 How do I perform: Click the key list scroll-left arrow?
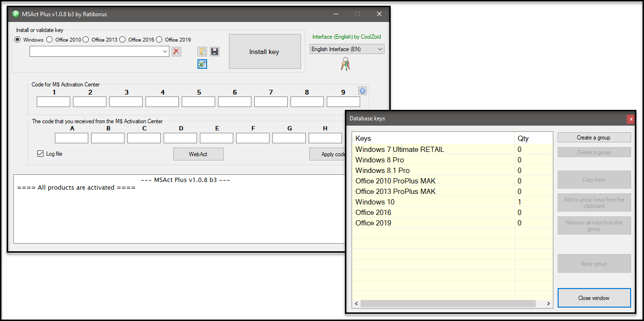(356, 304)
